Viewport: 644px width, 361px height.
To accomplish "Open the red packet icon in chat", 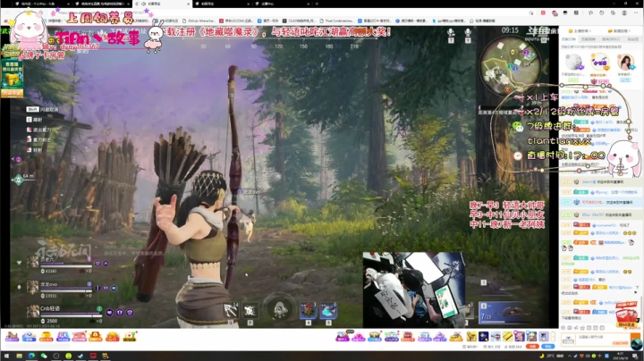I will coord(627,314).
